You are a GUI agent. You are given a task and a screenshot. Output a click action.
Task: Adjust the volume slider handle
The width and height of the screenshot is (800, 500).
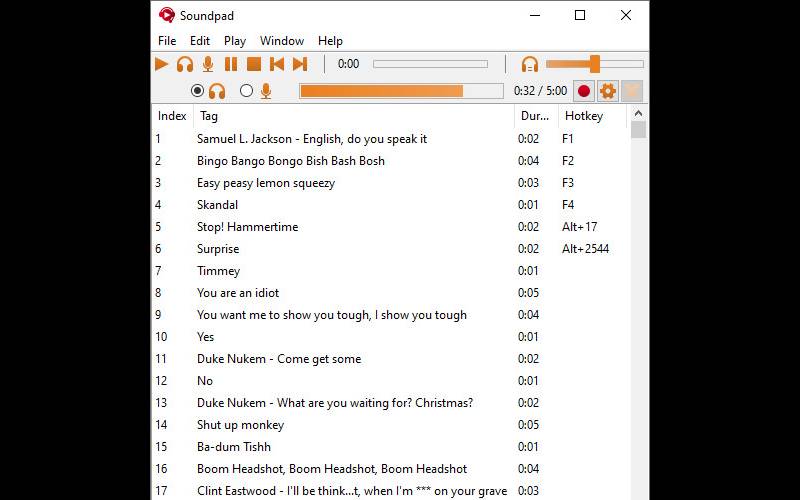pos(594,64)
